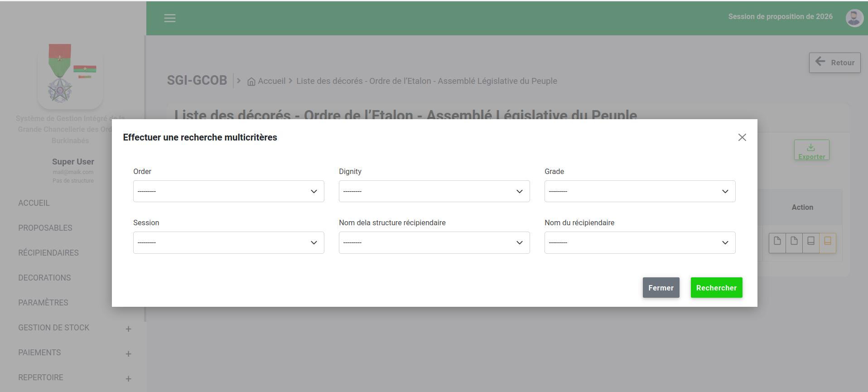The height and width of the screenshot is (392, 868).
Task: Open the Order dropdown
Action: (228, 191)
